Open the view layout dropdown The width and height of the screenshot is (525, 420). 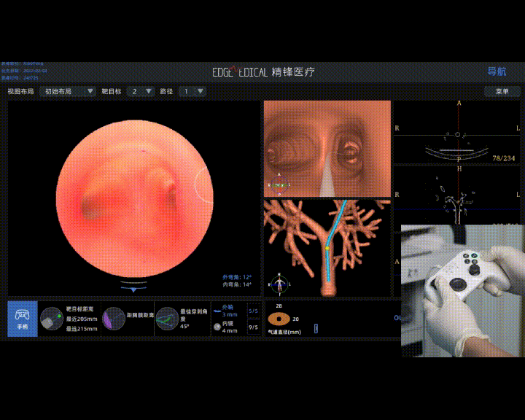pyautogui.click(x=69, y=91)
